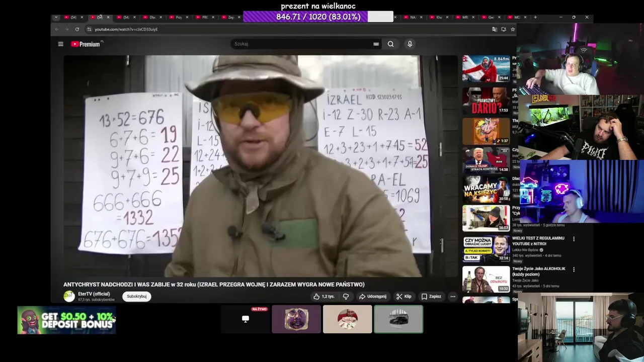
Task: Select the purple mask avatar tile
Action: (x=296, y=319)
